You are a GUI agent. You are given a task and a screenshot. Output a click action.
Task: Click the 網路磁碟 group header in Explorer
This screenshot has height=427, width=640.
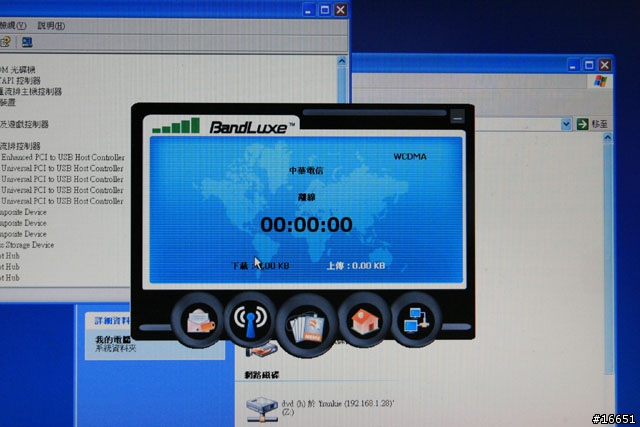click(x=262, y=375)
